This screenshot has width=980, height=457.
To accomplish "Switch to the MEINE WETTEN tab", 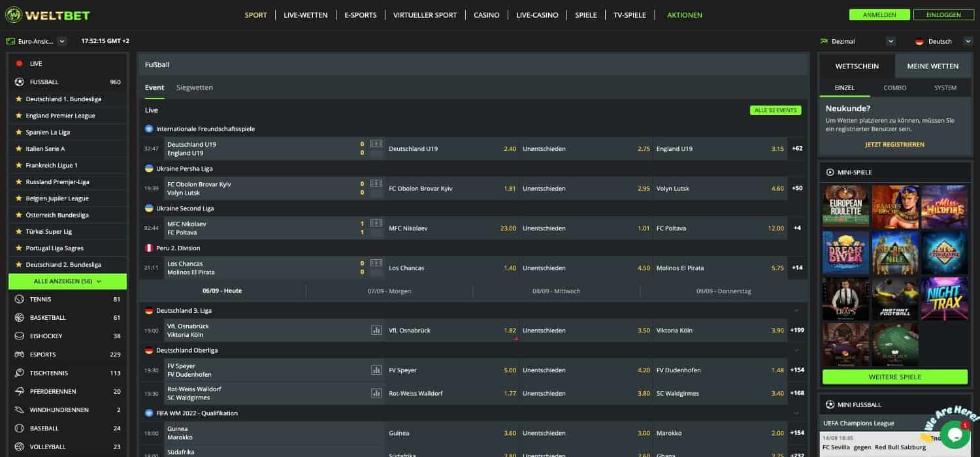I will [x=933, y=66].
